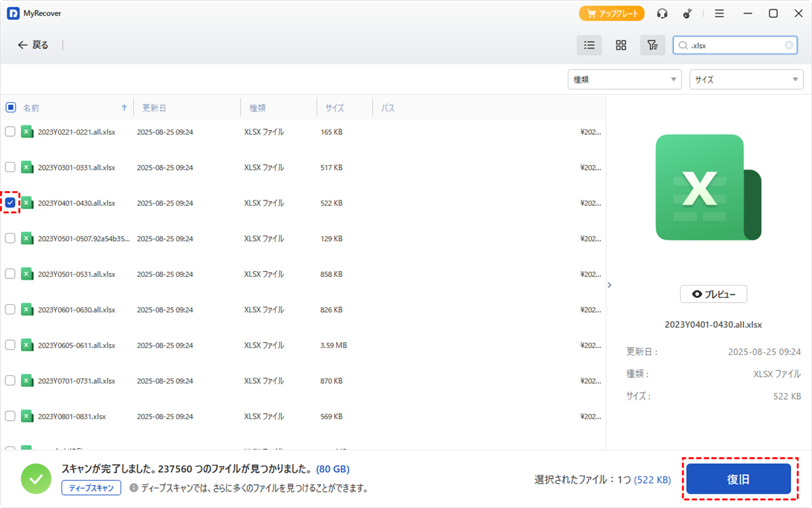The image size is (812, 508).
Task: Open the サイズ filter dropdown
Action: point(746,79)
